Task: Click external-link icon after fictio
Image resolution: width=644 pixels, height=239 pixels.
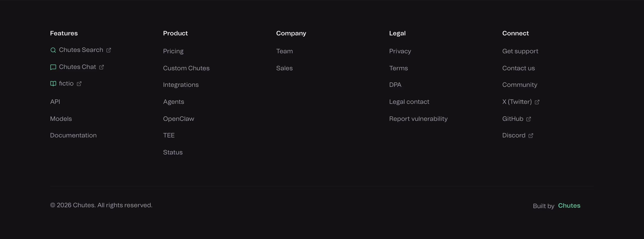Action: [79, 84]
